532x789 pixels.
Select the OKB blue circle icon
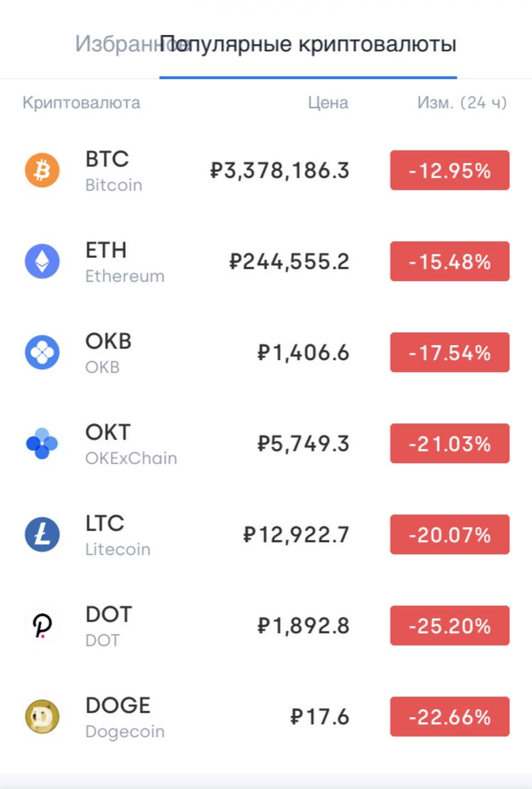(42, 352)
